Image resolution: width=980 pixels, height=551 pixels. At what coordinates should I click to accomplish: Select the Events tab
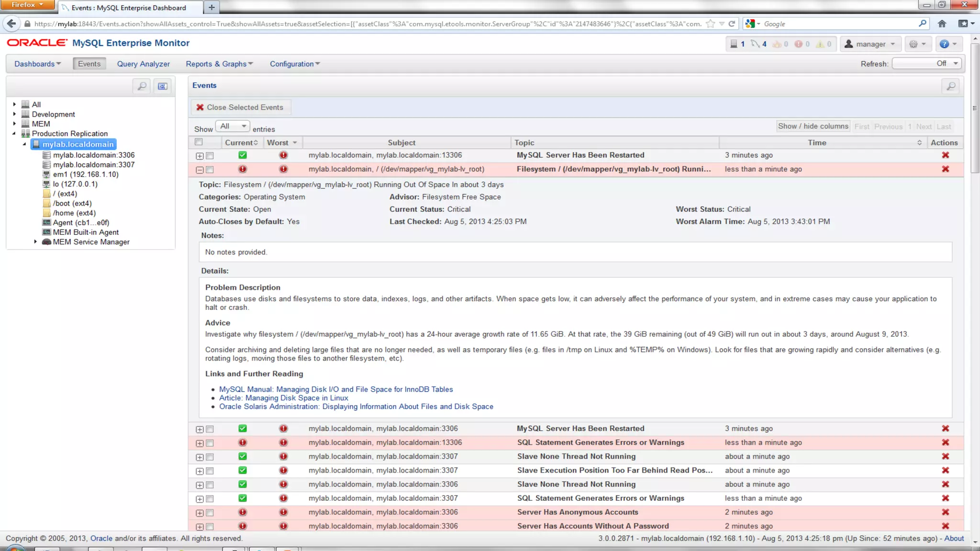[x=89, y=64]
